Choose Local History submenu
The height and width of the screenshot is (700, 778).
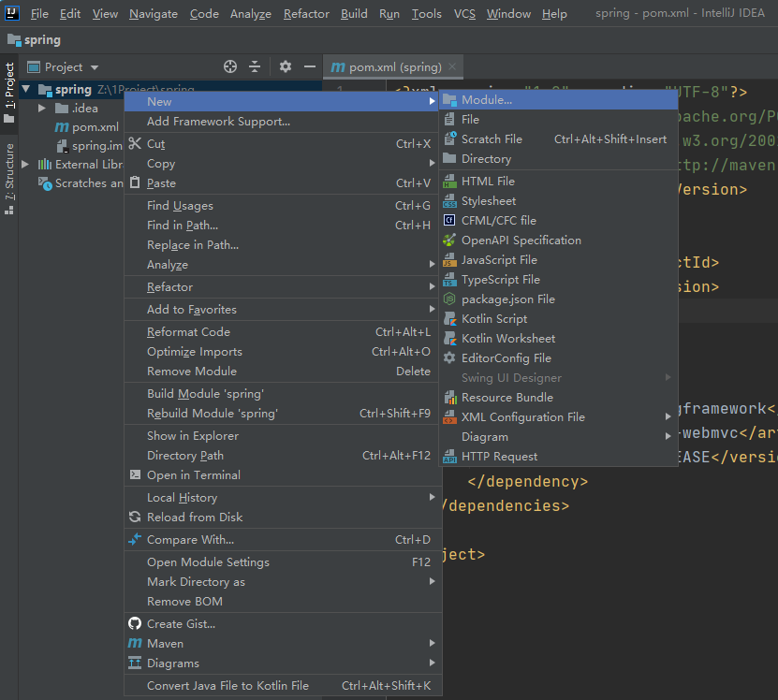point(283,498)
